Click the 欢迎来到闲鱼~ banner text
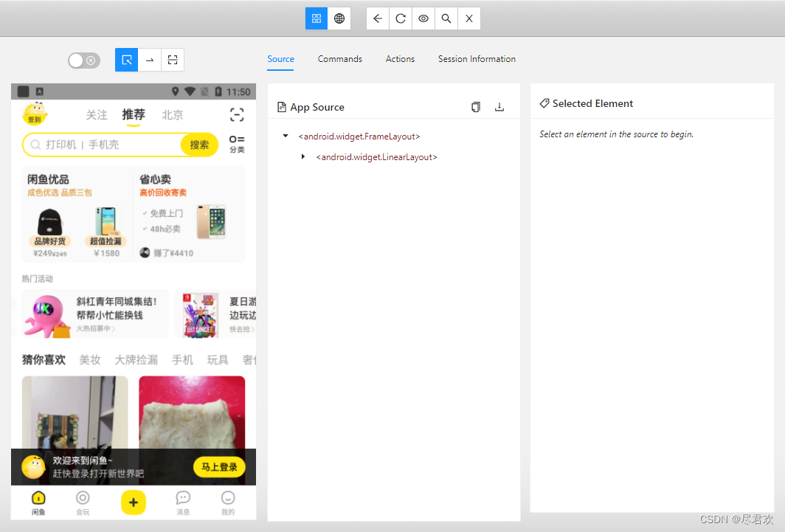The image size is (785, 532). (x=83, y=460)
